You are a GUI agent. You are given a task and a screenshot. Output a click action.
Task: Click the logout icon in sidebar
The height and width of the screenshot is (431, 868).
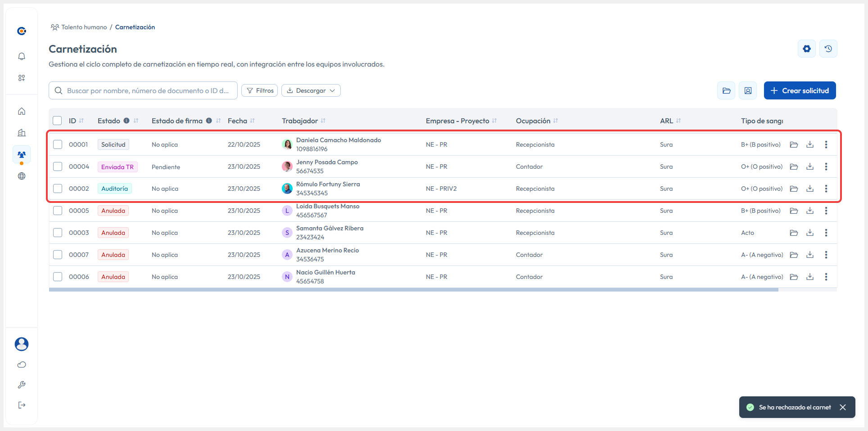click(x=22, y=405)
